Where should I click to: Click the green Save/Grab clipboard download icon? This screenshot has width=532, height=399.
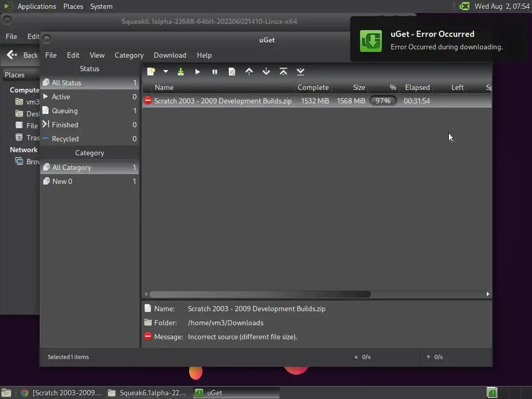pos(180,72)
